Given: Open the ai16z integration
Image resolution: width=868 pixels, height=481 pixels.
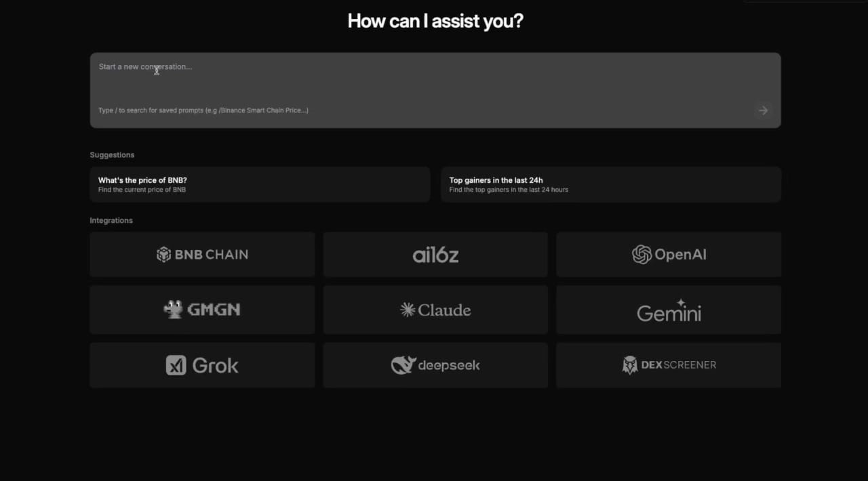Looking at the screenshot, I should 435,254.
